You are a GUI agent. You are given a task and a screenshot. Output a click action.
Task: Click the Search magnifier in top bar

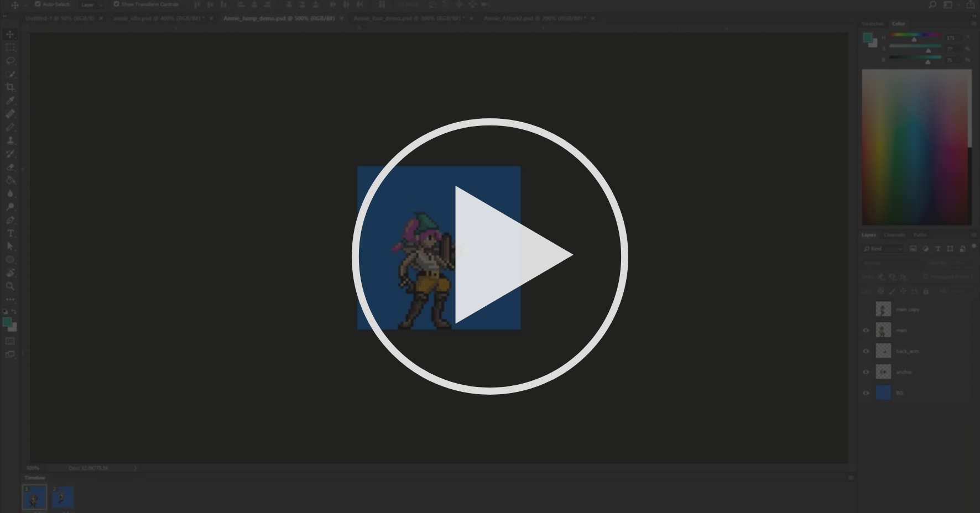click(x=932, y=4)
